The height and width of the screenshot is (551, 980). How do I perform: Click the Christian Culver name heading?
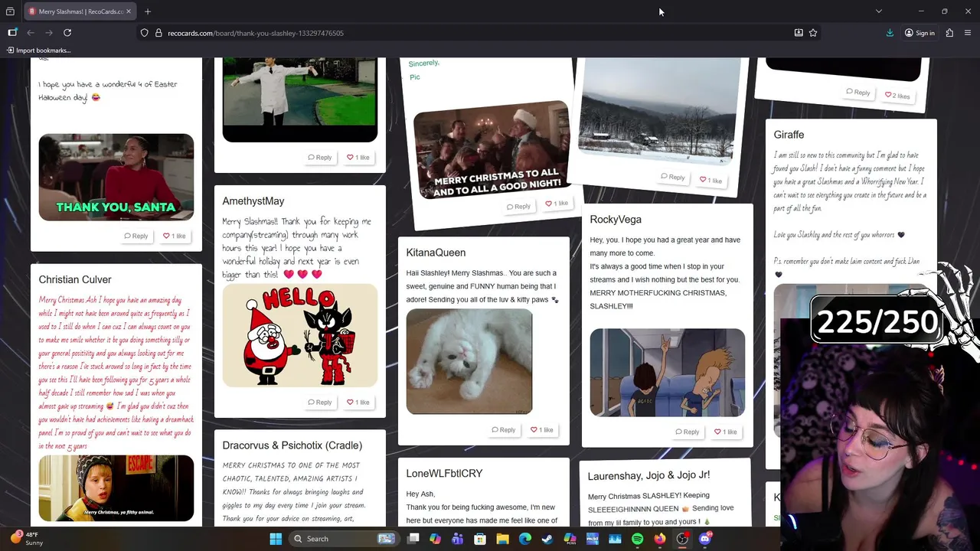(x=75, y=280)
